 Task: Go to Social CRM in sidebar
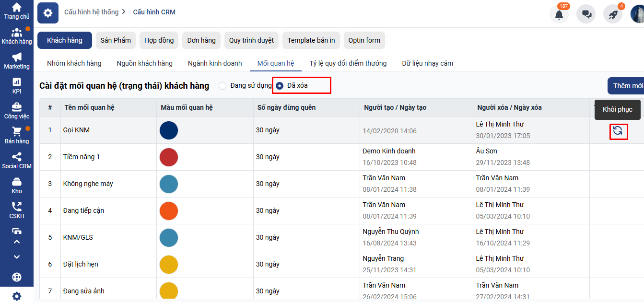click(x=17, y=160)
